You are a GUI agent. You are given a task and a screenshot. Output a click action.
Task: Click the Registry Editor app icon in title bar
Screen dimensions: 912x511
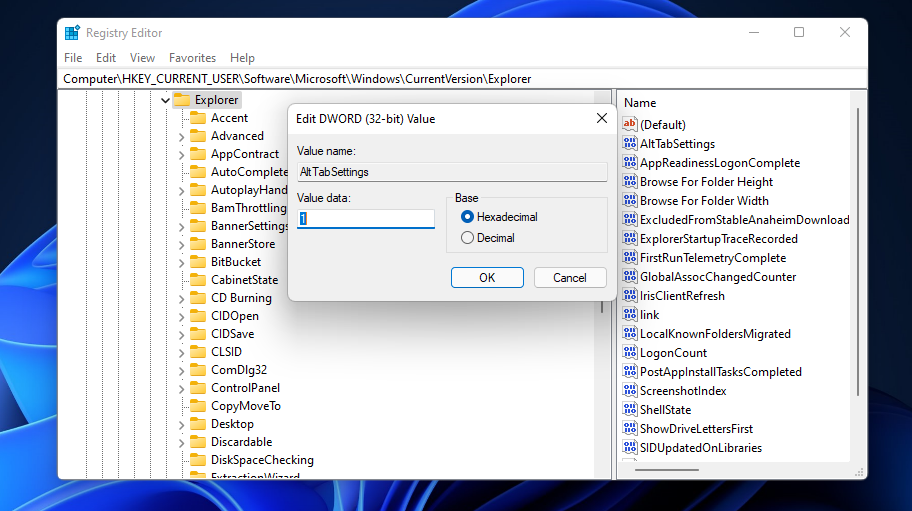coord(72,33)
